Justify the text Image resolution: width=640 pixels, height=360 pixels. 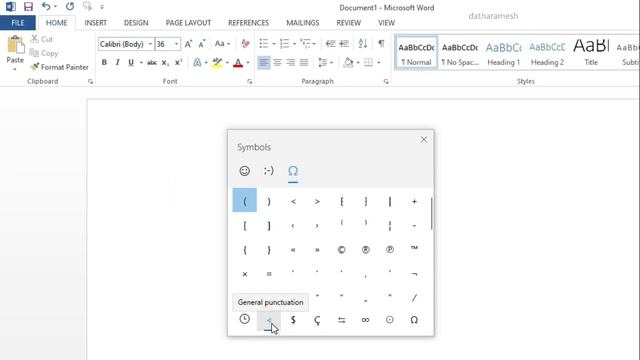(304, 62)
